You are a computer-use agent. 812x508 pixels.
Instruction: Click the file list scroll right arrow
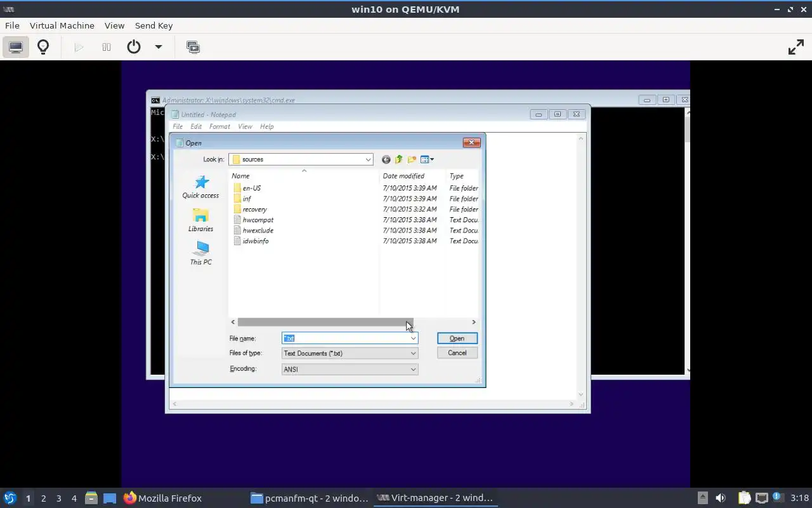pos(473,323)
